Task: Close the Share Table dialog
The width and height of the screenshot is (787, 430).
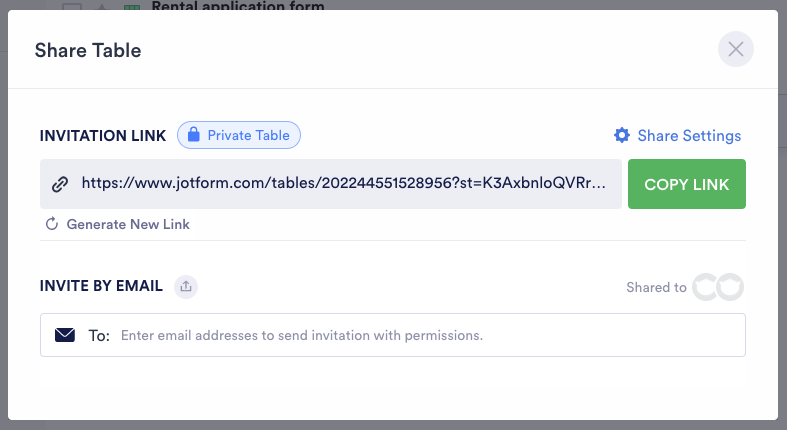Action: 736,49
